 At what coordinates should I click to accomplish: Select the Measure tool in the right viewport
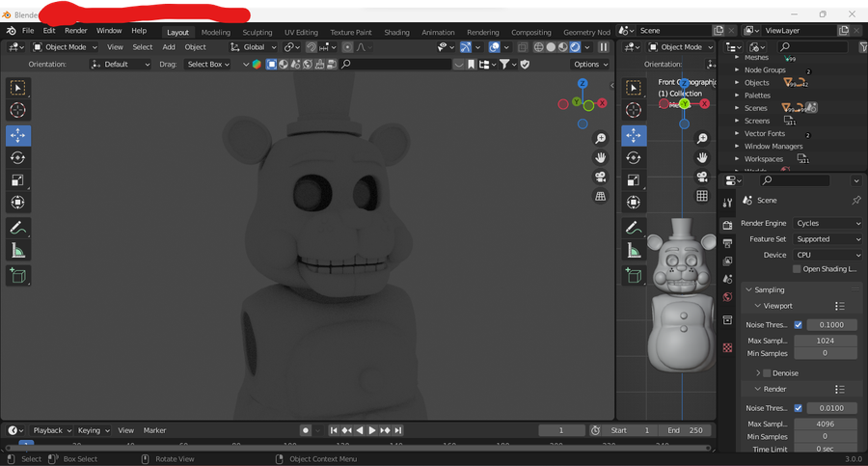coord(634,251)
